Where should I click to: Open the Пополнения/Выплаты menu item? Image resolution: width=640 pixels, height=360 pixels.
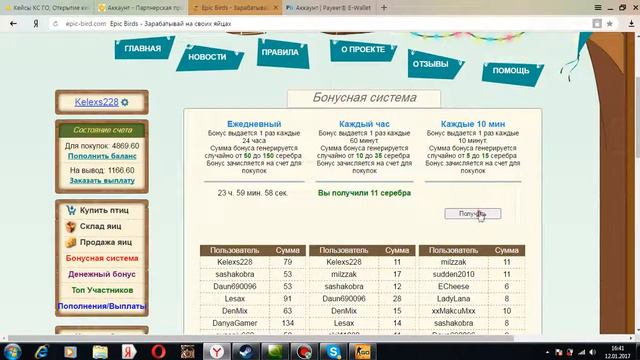[102, 306]
